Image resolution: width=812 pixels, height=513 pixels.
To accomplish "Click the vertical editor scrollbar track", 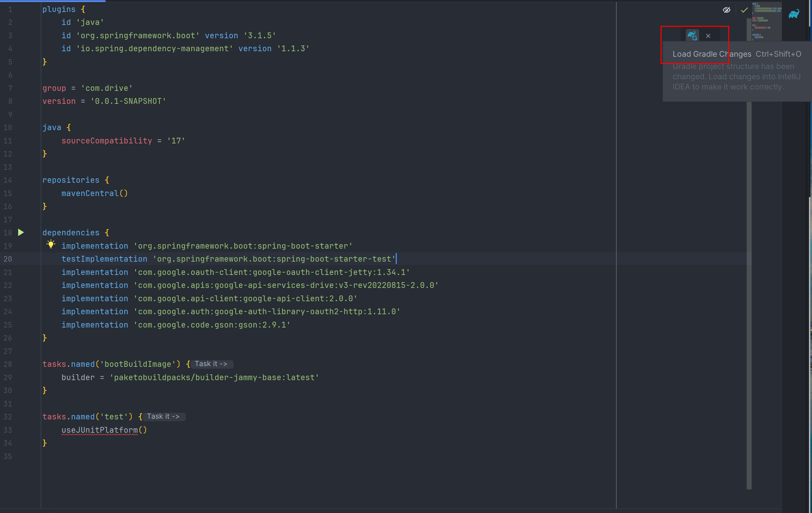I will tap(749, 273).
